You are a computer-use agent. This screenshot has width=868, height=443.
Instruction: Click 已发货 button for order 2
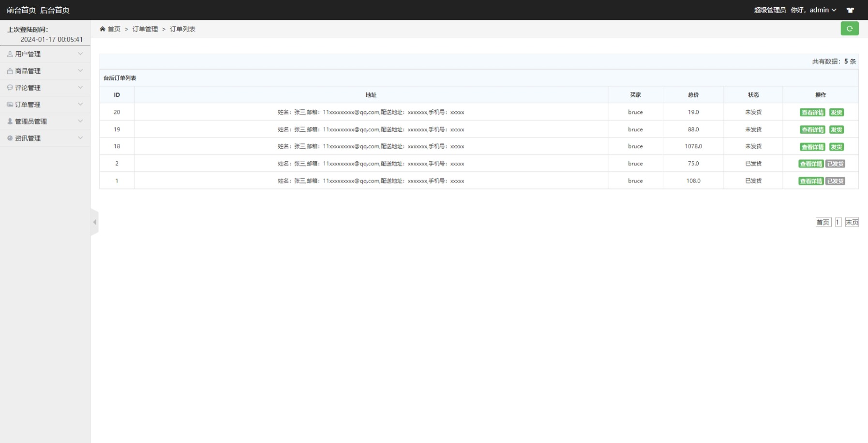click(836, 164)
